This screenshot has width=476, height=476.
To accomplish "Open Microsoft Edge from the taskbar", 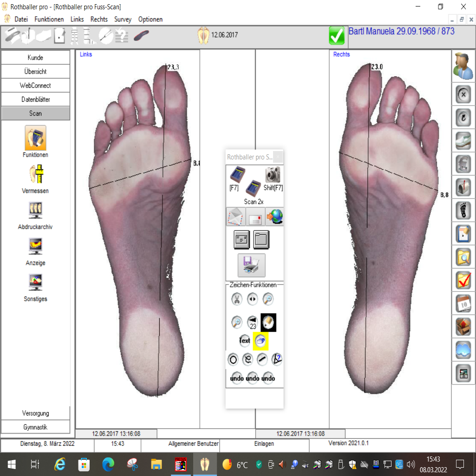I will tap(108, 464).
